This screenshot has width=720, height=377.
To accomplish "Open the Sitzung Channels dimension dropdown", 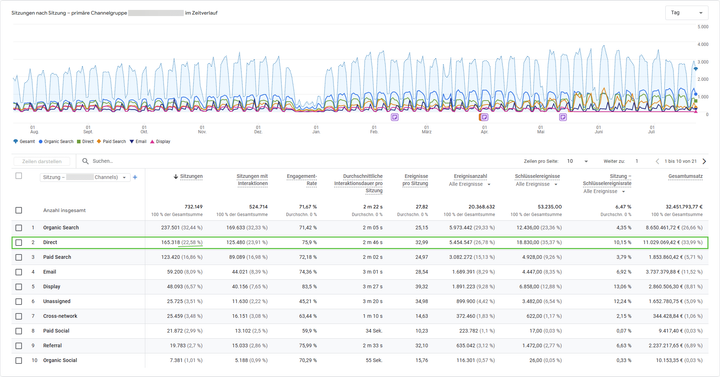I will [85, 177].
